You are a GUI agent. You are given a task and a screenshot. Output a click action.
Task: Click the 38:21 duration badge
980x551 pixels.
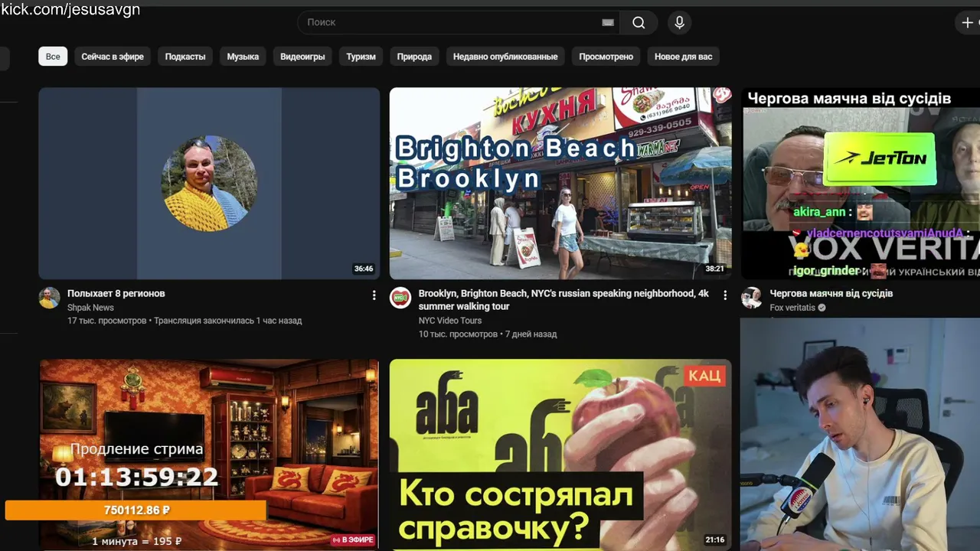tap(714, 269)
